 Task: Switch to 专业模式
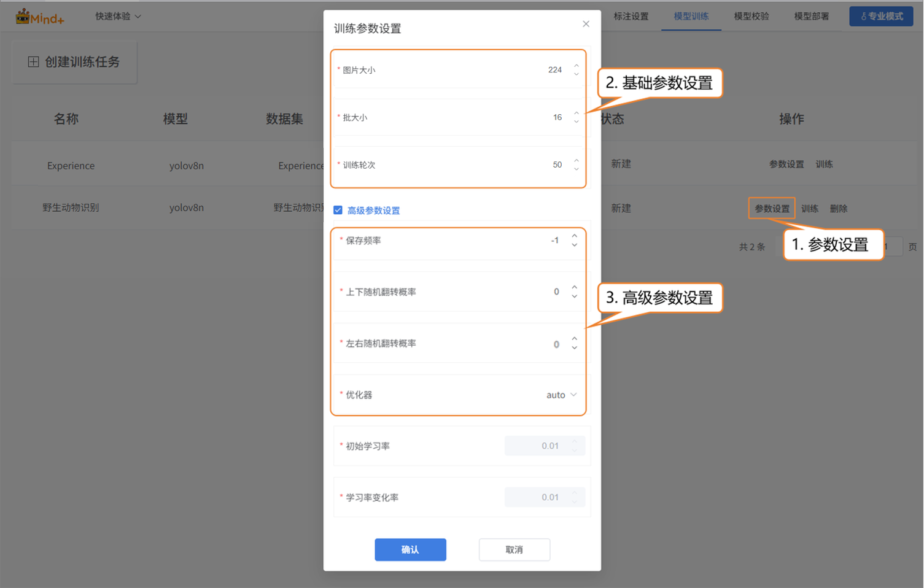[881, 17]
